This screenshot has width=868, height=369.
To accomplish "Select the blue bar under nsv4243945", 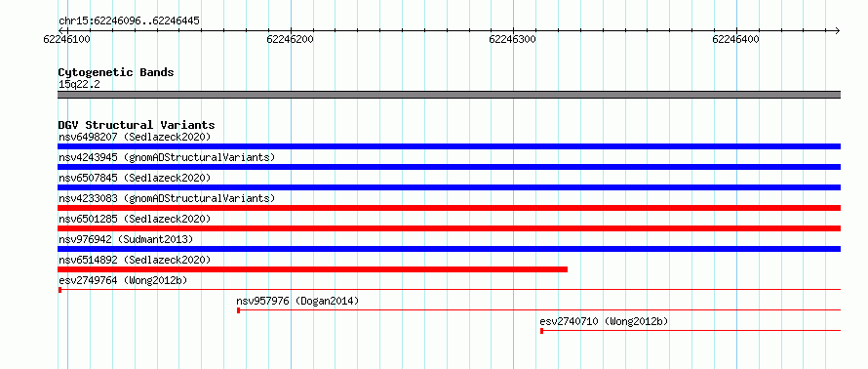I will pyautogui.click(x=449, y=167).
